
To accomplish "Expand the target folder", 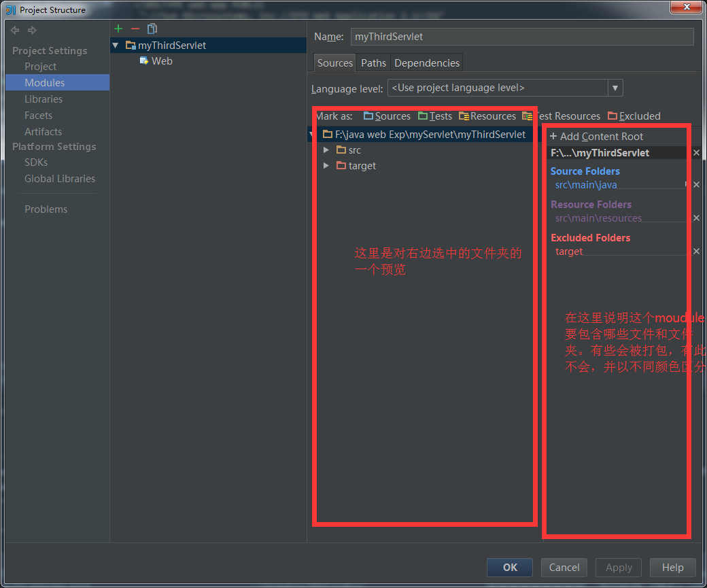I will pos(326,165).
